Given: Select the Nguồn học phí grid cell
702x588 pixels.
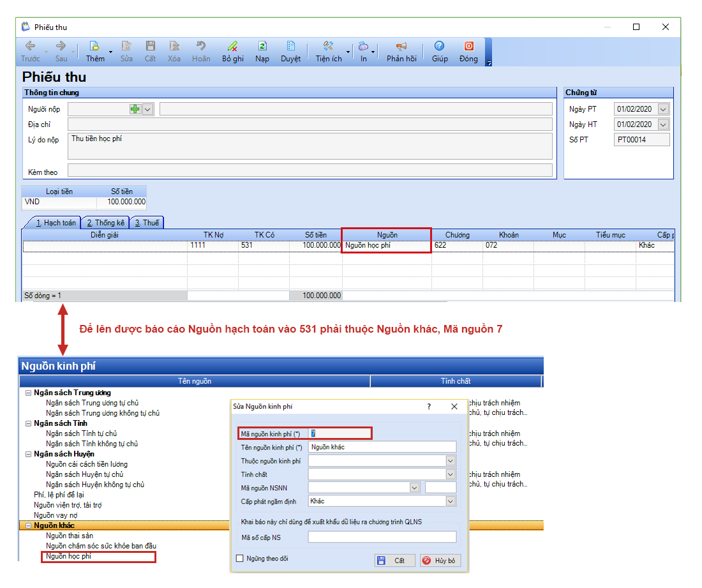Looking at the screenshot, I should click(x=387, y=245).
